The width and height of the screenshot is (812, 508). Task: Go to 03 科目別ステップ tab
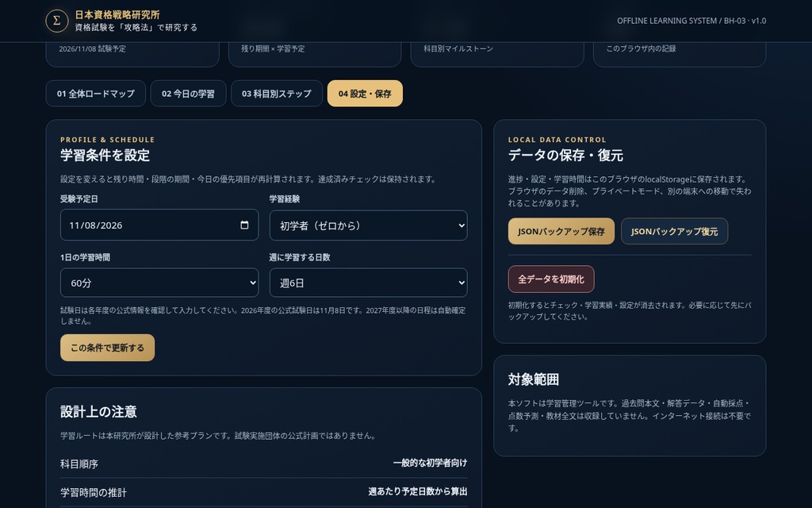277,94
